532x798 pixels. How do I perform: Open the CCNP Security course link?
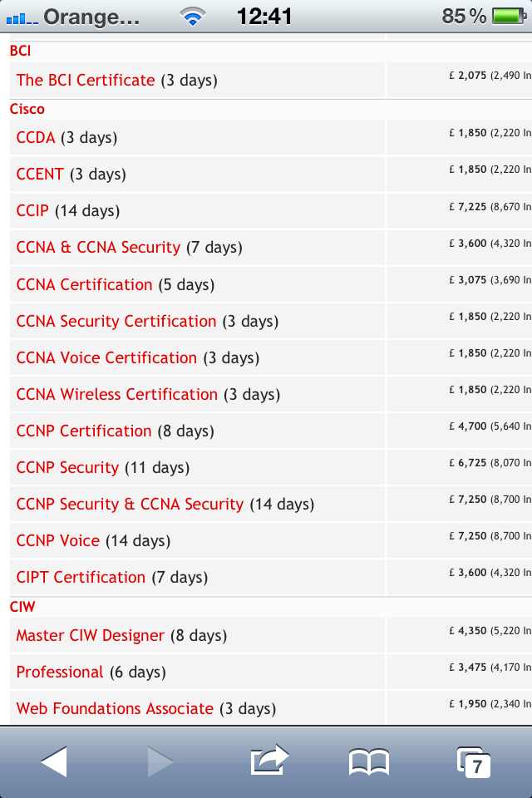(x=67, y=468)
